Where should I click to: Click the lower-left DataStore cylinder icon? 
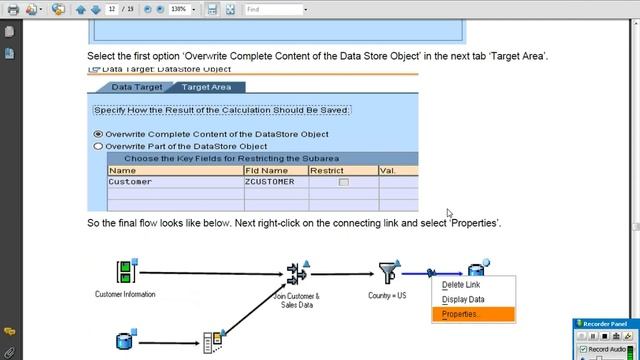click(125, 340)
